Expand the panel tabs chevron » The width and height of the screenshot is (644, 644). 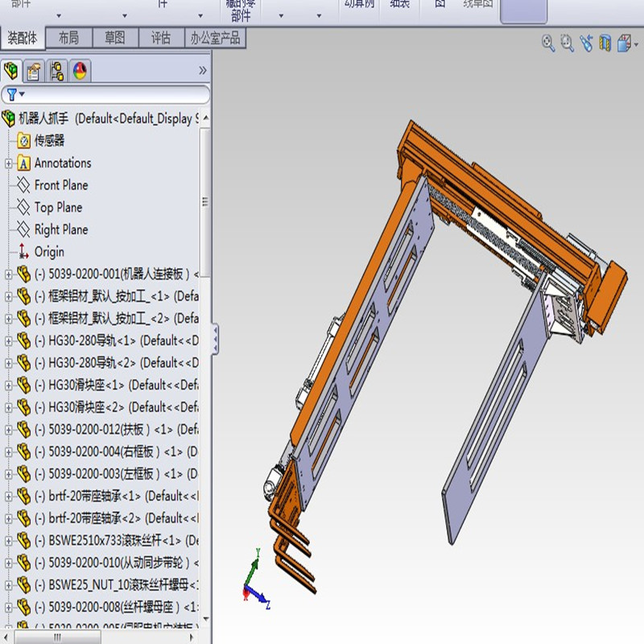click(x=203, y=71)
